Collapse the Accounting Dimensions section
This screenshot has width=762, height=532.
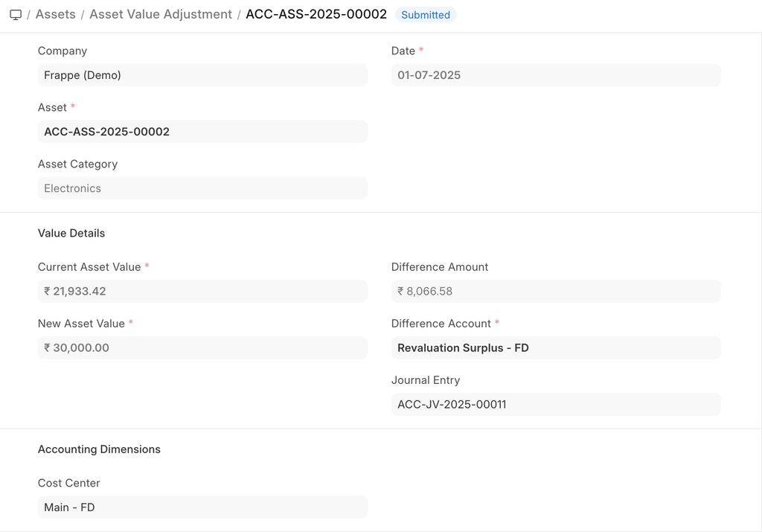point(99,449)
